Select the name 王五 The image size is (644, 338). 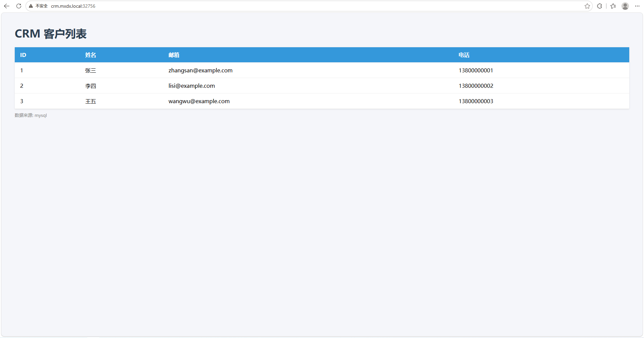(x=91, y=101)
